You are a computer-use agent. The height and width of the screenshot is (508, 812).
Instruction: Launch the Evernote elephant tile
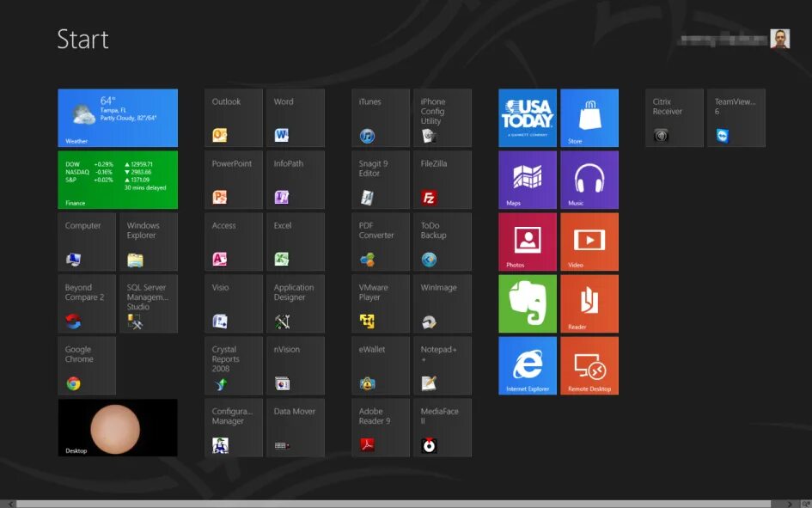528,304
